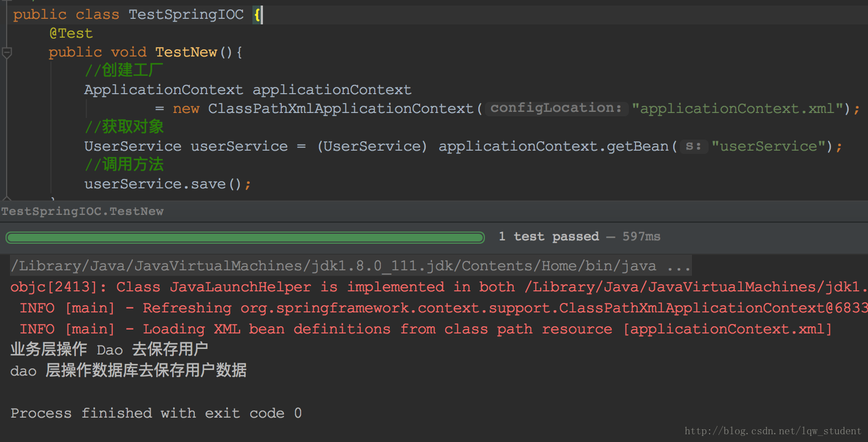This screenshot has width=868, height=442.
Task: Click the configLocation parameter hint
Action: (556, 108)
